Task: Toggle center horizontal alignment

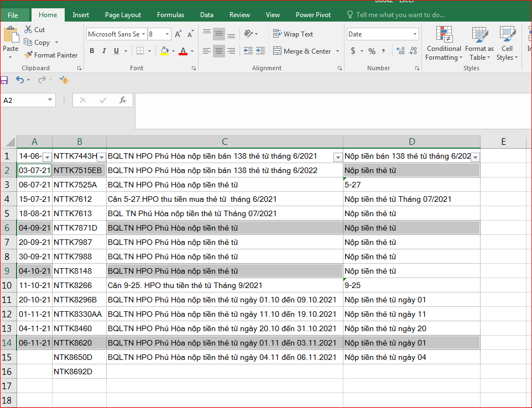Action: (219, 51)
